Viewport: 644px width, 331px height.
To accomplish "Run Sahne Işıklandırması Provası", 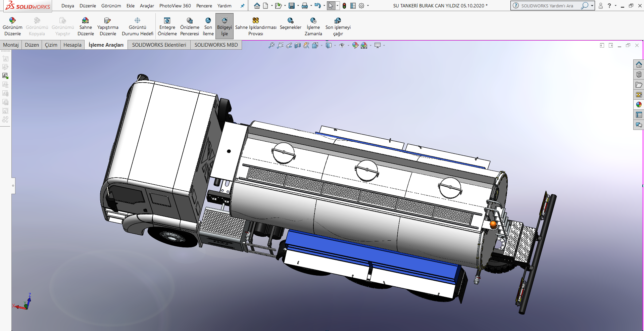I will click(256, 27).
